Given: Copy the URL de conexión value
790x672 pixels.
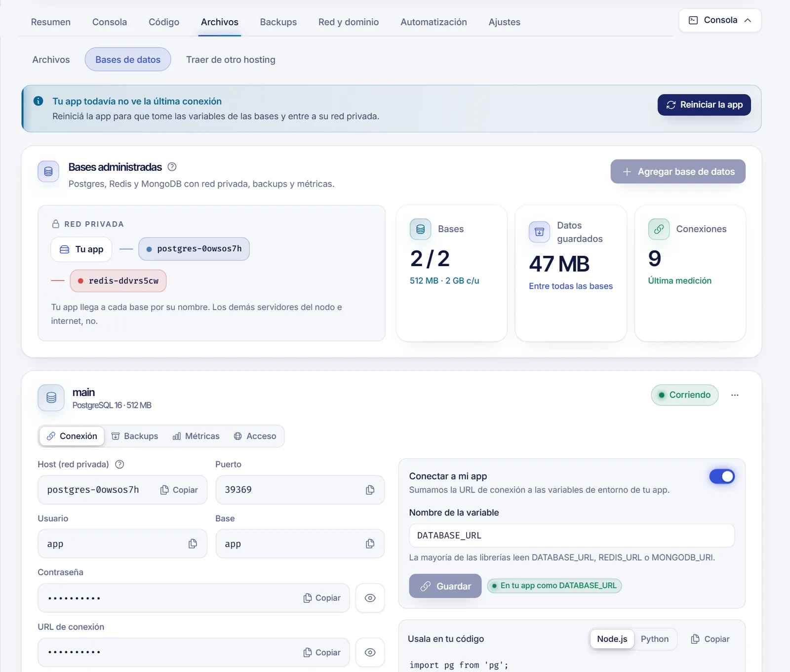Looking at the screenshot, I should [322, 652].
